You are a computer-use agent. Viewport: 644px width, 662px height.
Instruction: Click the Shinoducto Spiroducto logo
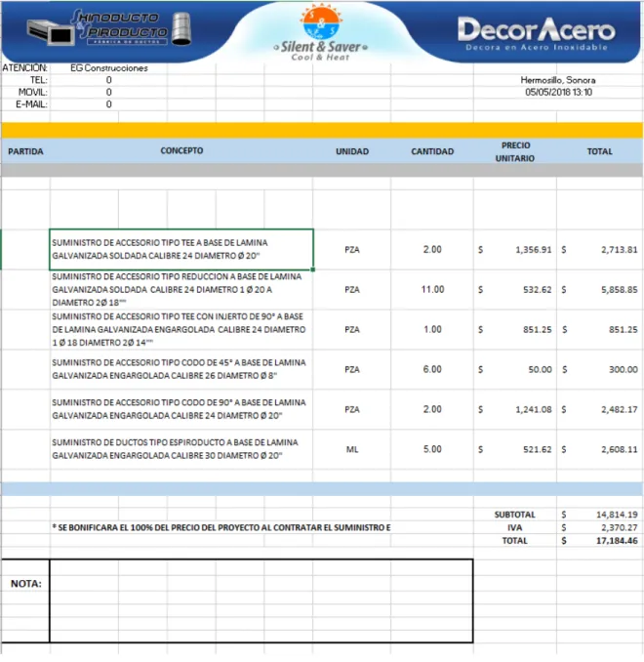[x=109, y=28]
